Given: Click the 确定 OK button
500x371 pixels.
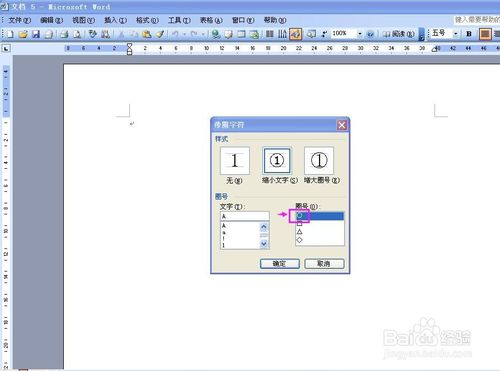Looking at the screenshot, I should (x=280, y=264).
